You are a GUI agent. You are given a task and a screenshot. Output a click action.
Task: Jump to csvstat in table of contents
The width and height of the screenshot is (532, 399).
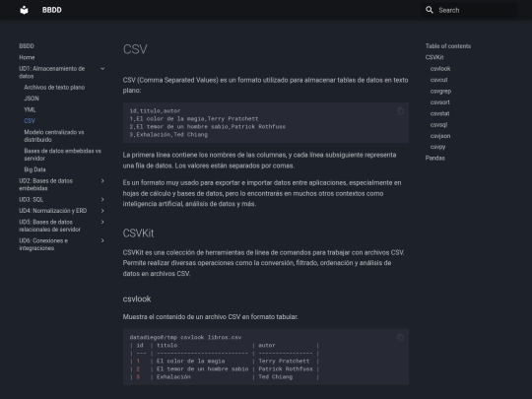point(439,113)
